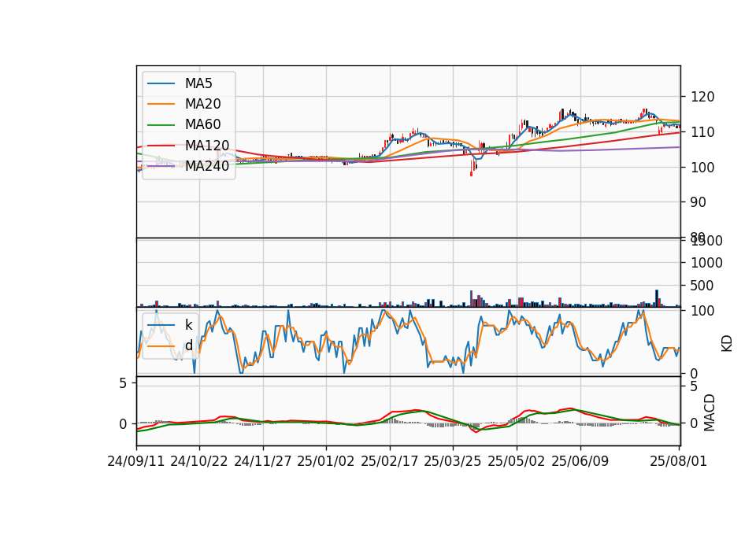Click the MA120 legend label

coord(207,145)
